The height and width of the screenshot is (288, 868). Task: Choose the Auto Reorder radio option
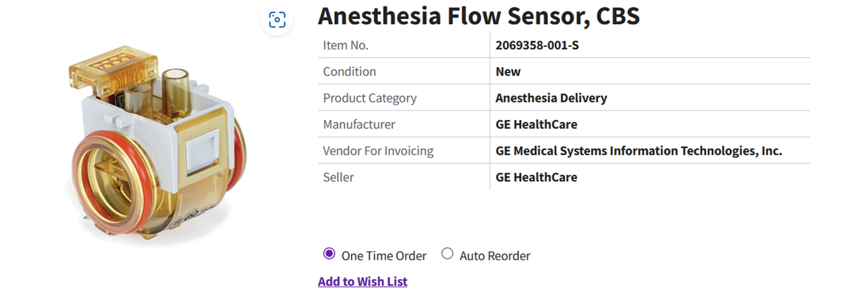pos(447,254)
